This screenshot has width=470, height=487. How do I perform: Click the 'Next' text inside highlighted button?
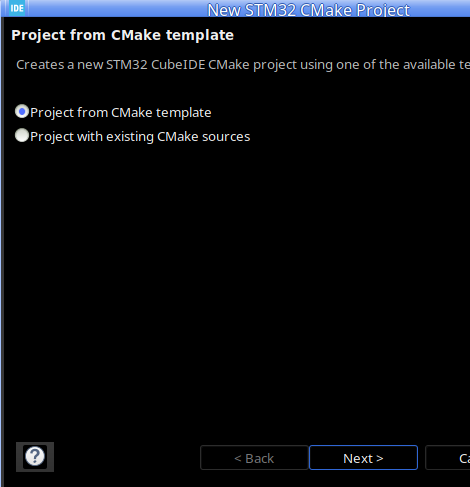tap(358, 458)
